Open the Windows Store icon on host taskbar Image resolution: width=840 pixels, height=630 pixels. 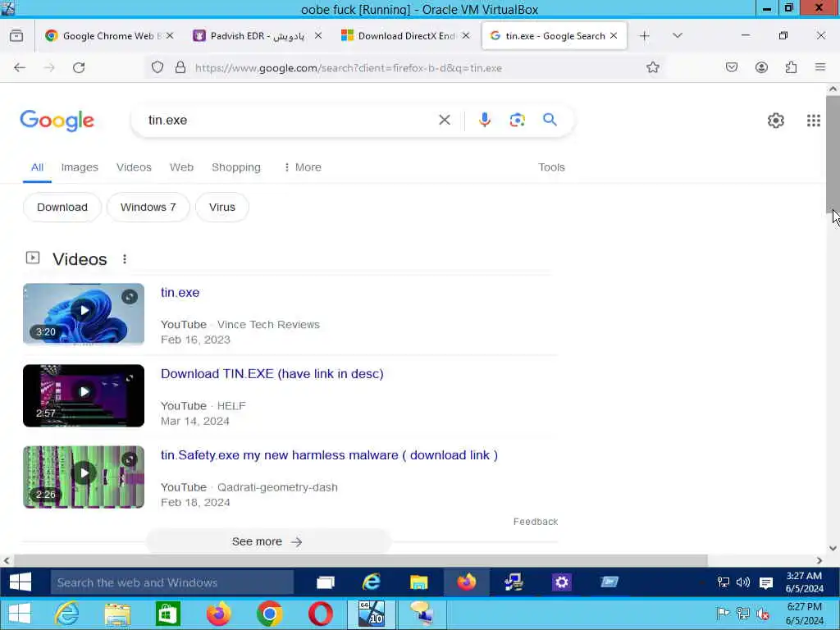tap(167, 614)
